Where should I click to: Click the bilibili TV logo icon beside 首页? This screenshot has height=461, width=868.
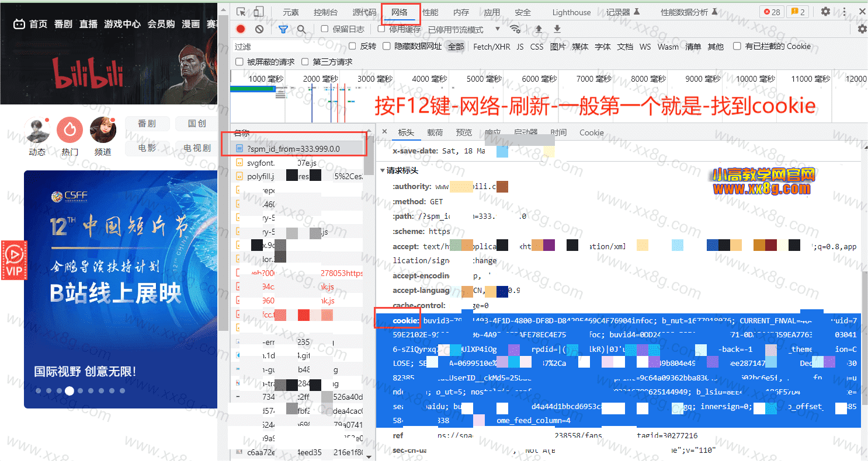point(19,24)
